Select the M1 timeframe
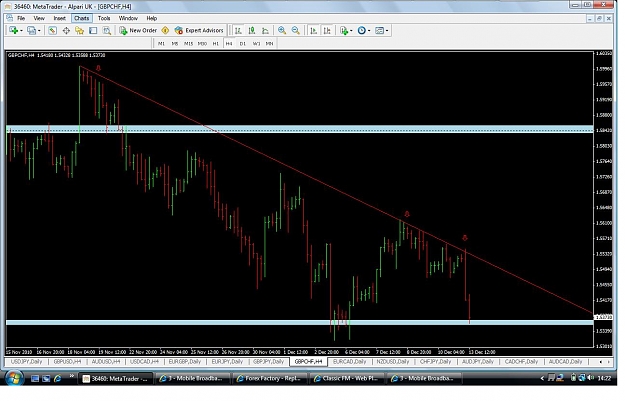 point(161,43)
